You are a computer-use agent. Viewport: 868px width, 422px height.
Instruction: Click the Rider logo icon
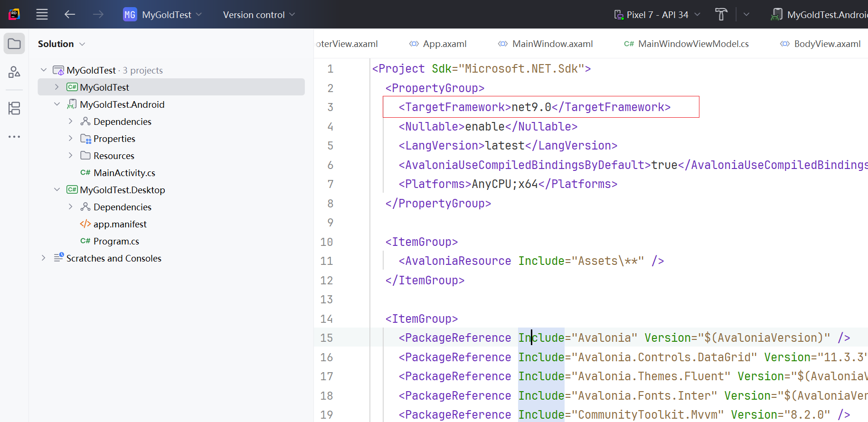click(14, 14)
